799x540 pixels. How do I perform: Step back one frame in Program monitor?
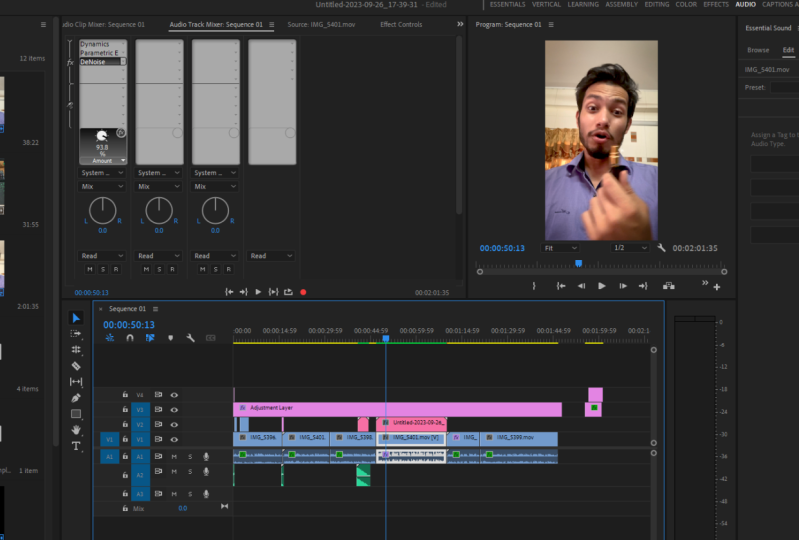tap(581, 286)
